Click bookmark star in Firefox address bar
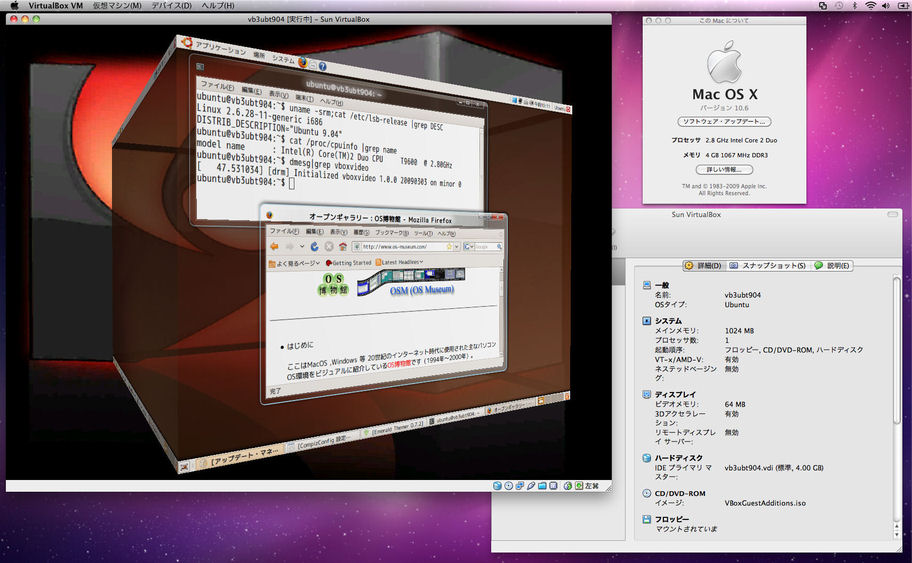This screenshot has height=563, width=912. [450, 247]
